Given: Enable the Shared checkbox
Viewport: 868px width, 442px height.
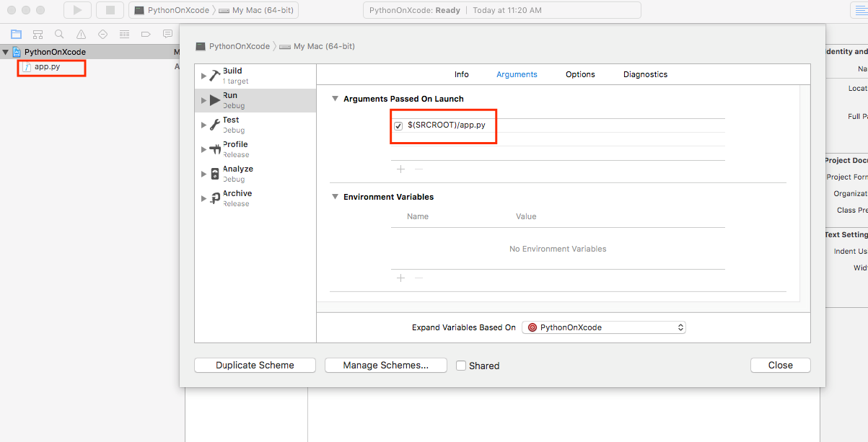Looking at the screenshot, I should (461, 366).
